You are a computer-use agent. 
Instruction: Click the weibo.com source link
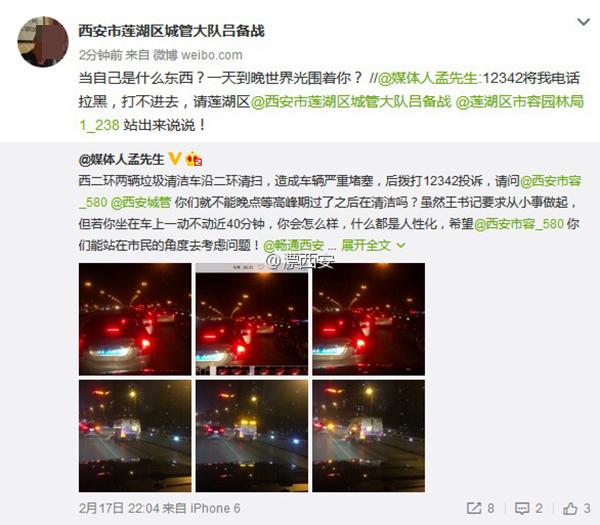coord(212,55)
